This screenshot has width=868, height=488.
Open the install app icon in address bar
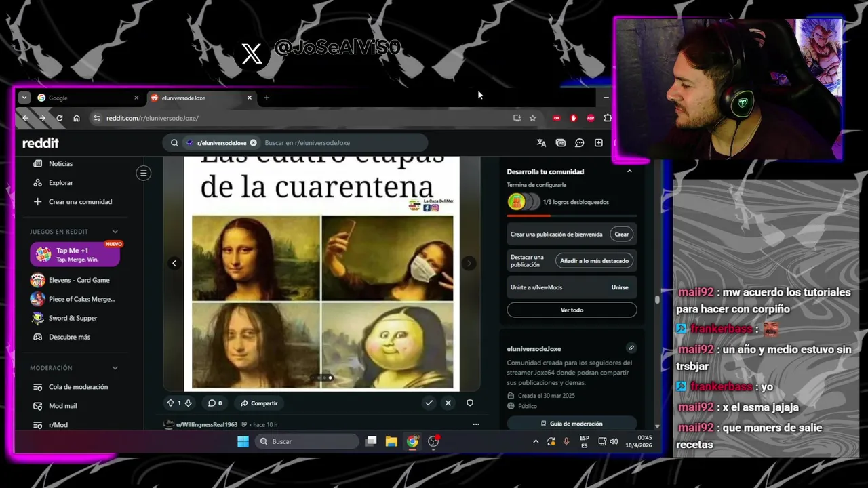tap(517, 118)
